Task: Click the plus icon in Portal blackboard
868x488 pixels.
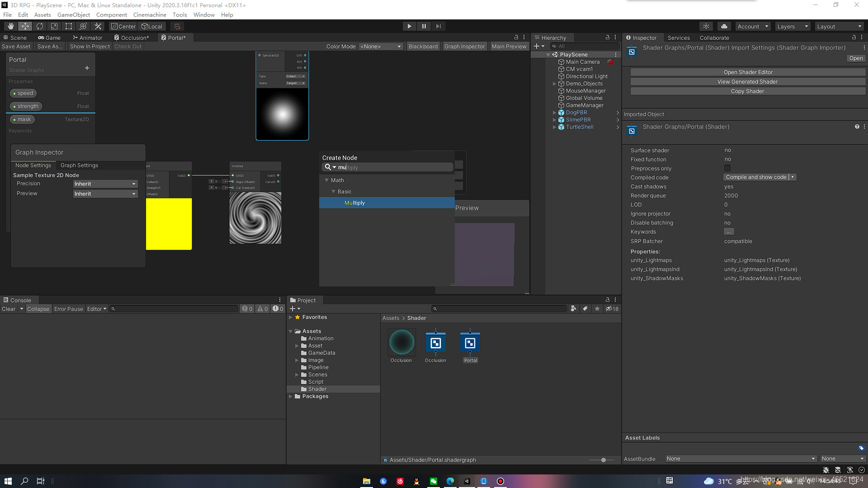Action: pyautogui.click(x=87, y=68)
